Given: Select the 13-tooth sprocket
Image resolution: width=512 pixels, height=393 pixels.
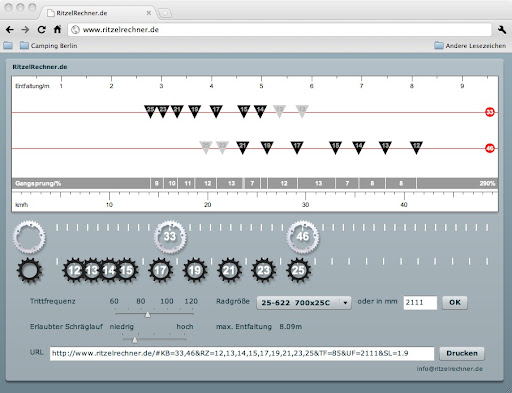Looking at the screenshot, I should point(91,270).
